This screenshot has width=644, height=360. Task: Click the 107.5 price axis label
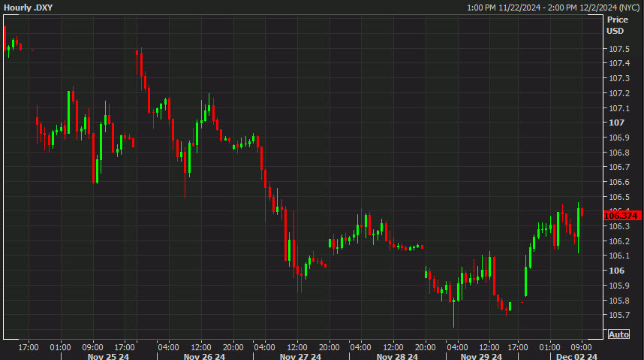(x=619, y=49)
